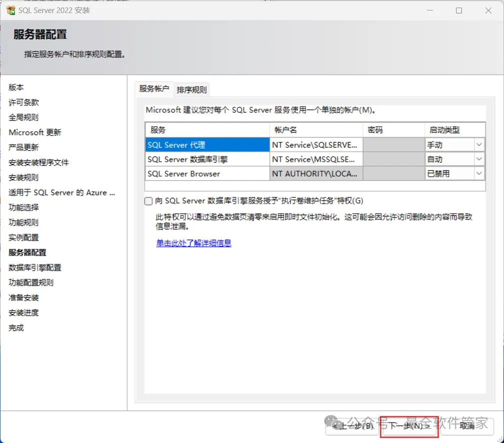Viewport: 504px width, 443px height.
Task: Maximize the SQL Server 2022 安装 window
Action: point(459,11)
